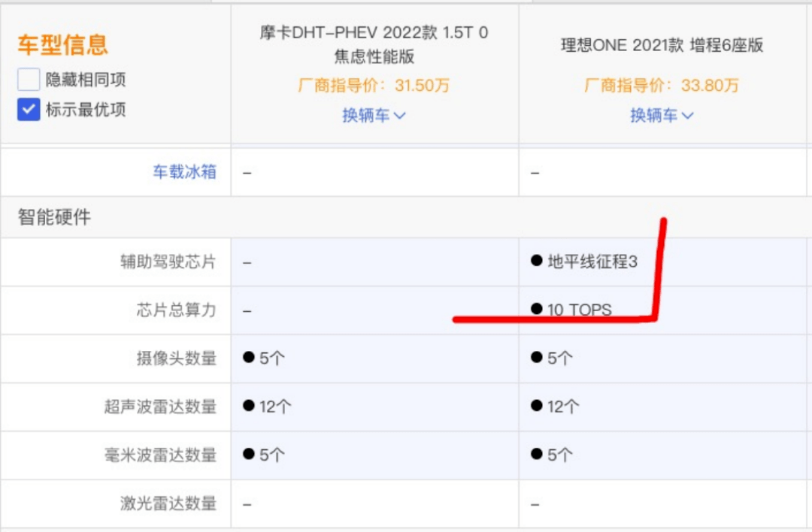Click chevron arrow beside 理想ONE 换辆车

[687, 116]
